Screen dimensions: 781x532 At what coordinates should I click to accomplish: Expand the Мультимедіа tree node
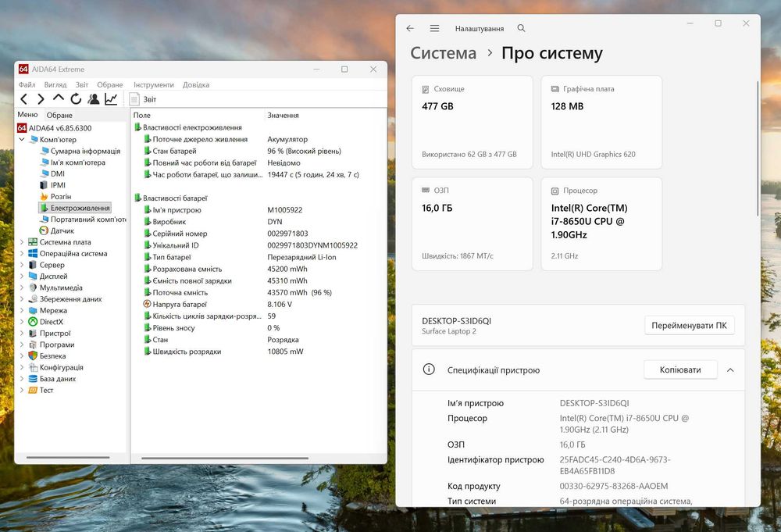[21, 288]
